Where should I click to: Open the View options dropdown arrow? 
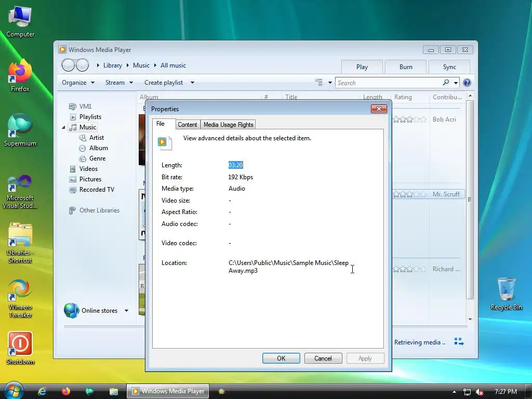330,83
